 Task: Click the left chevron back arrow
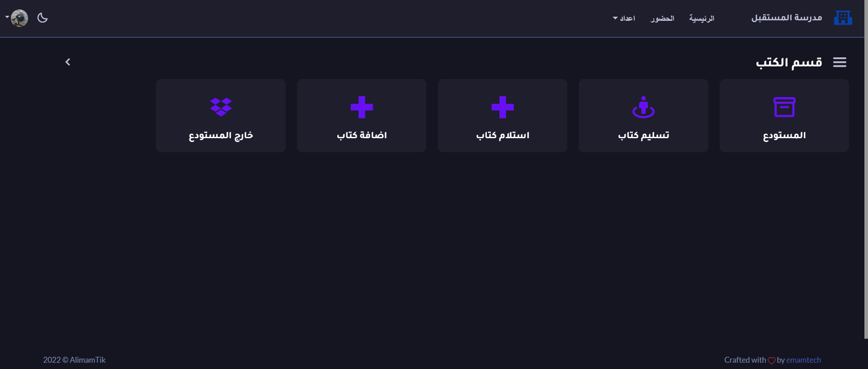(x=68, y=62)
